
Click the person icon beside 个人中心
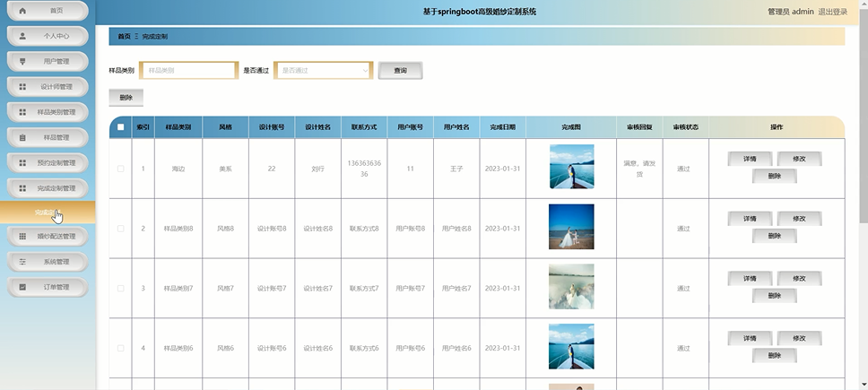click(22, 36)
